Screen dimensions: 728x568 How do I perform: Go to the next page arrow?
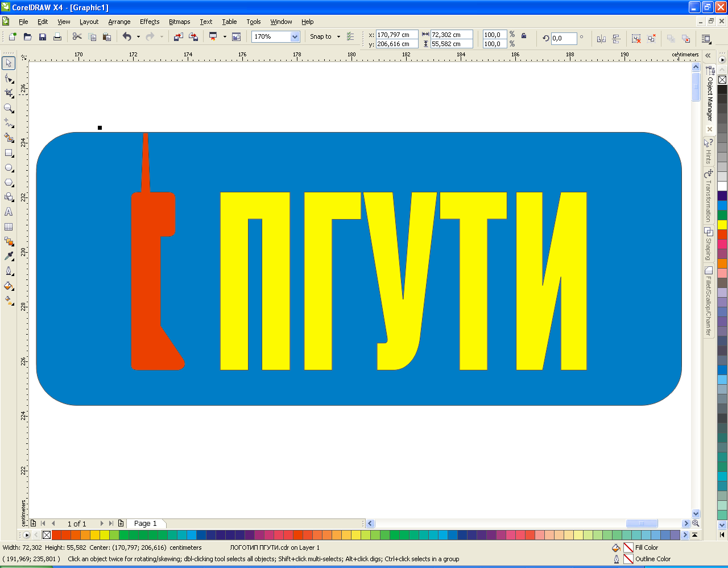[x=102, y=524]
